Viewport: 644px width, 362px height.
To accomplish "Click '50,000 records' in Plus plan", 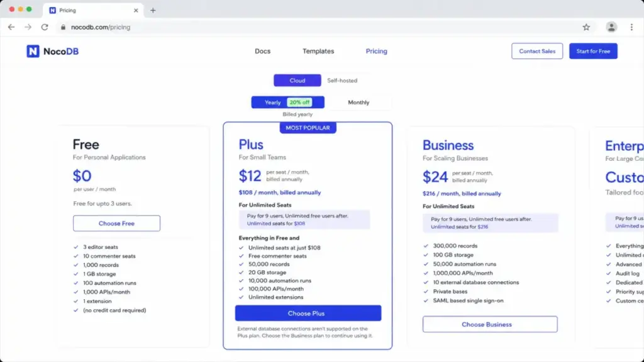I will pyautogui.click(x=269, y=265).
